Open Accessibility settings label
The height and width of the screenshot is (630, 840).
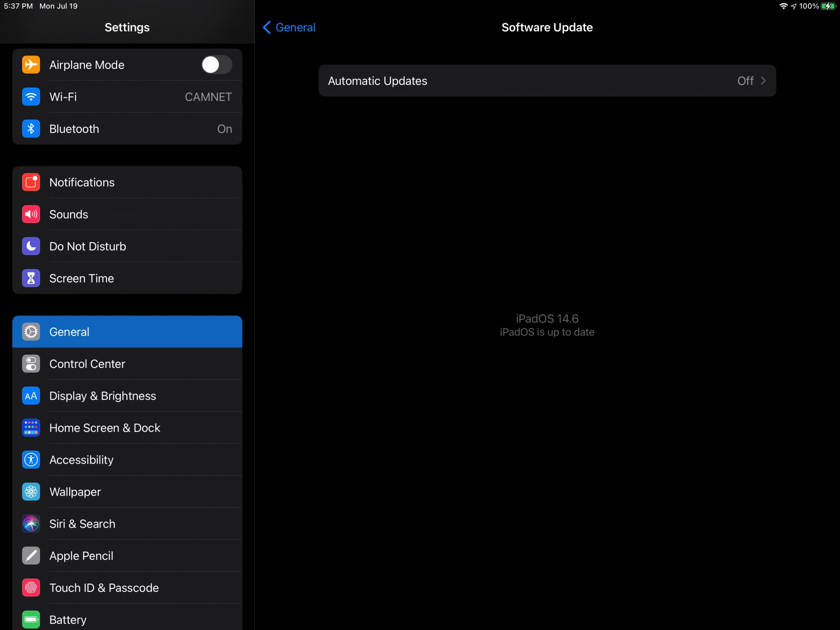(x=81, y=459)
